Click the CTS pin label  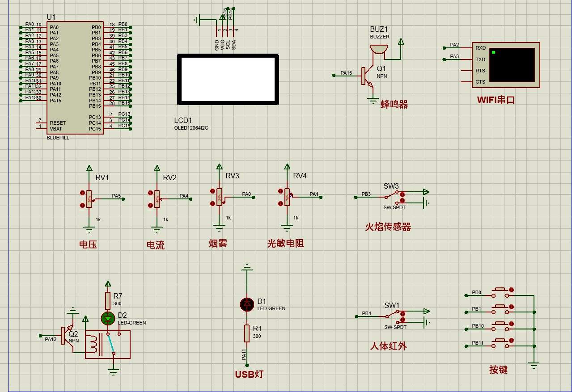pos(480,82)
